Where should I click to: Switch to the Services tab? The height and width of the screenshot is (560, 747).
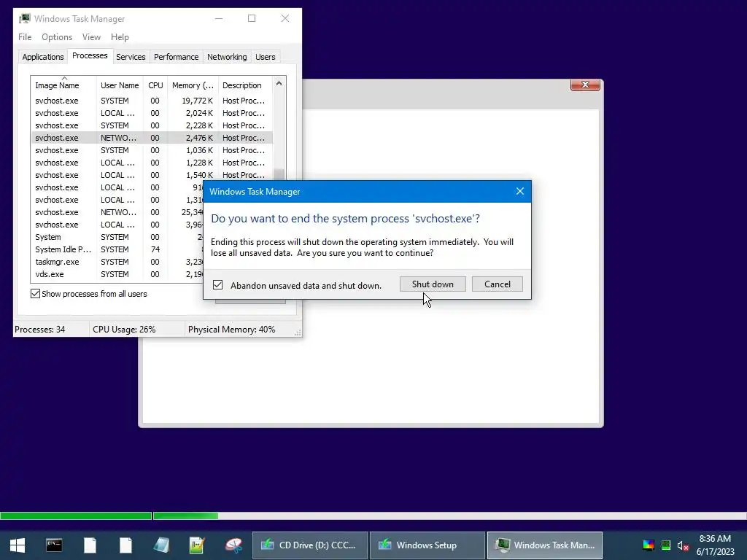[131, 57]
